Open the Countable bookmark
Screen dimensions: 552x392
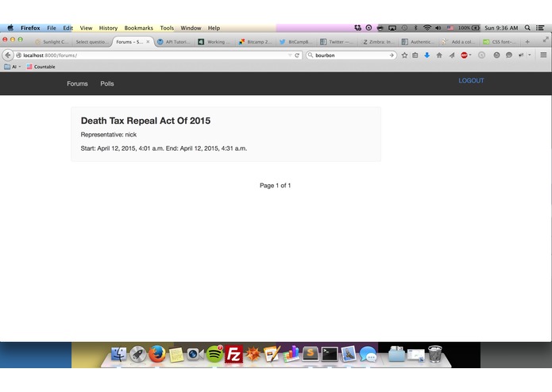pyautogui.click(x=41, y=67)
